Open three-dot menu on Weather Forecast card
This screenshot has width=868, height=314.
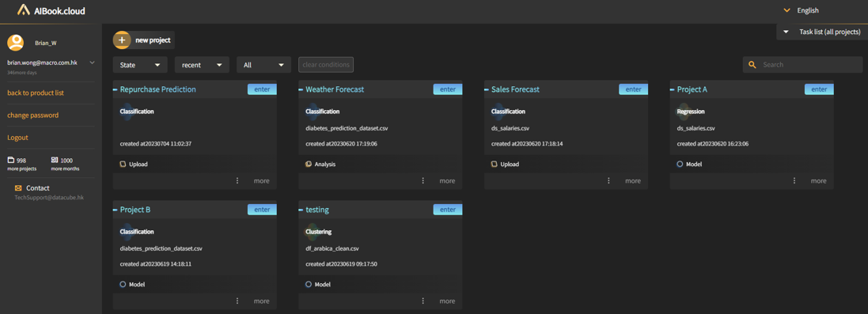(x=423, y=180)
